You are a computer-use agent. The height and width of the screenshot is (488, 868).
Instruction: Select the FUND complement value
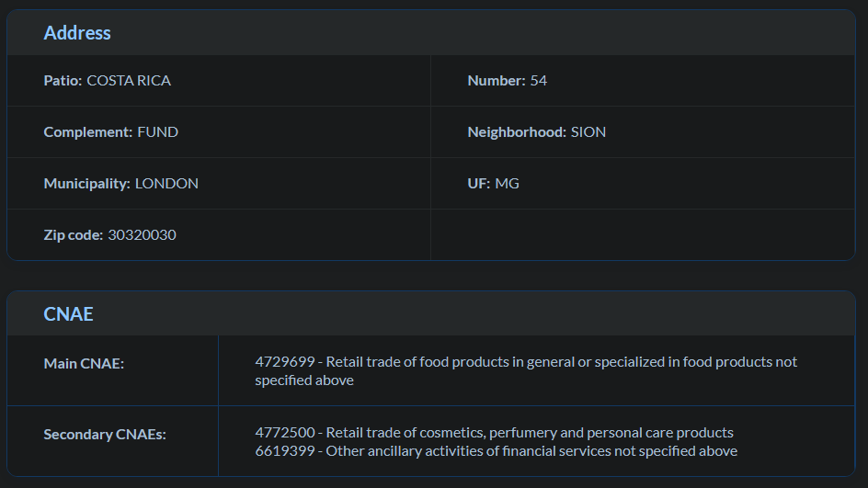158,132
